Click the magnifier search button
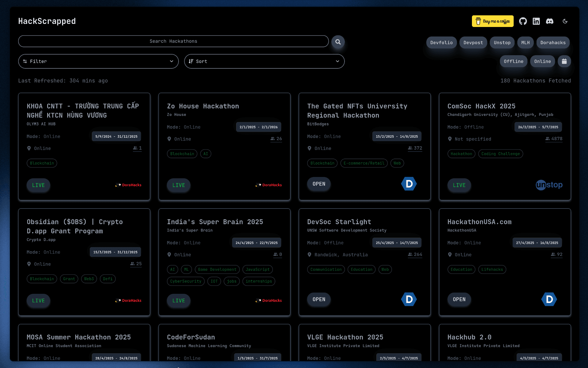 tap(338, 42)
